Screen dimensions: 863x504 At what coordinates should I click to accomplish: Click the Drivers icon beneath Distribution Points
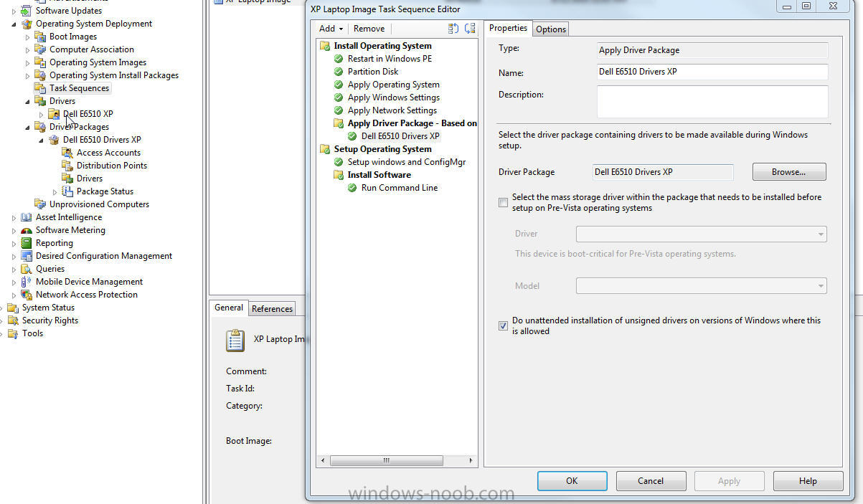coord(67,179)
